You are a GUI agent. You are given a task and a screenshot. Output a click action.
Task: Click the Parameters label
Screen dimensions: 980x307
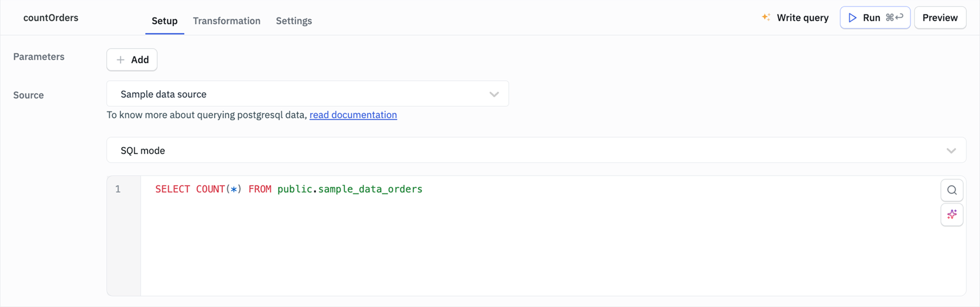pyautogui.click(x=39, y=57)
